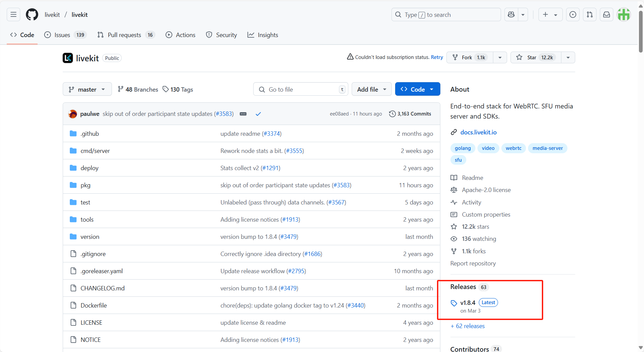Expand the Star lists dropdown
This screenshot has height=352, width=644.
point(568,57)
